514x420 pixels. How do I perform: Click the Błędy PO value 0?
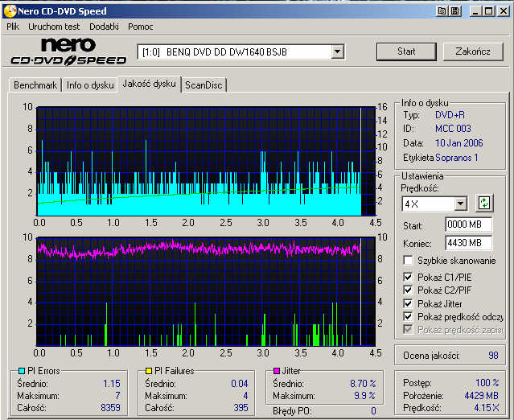pyautogui.click(x=373, y=410)
